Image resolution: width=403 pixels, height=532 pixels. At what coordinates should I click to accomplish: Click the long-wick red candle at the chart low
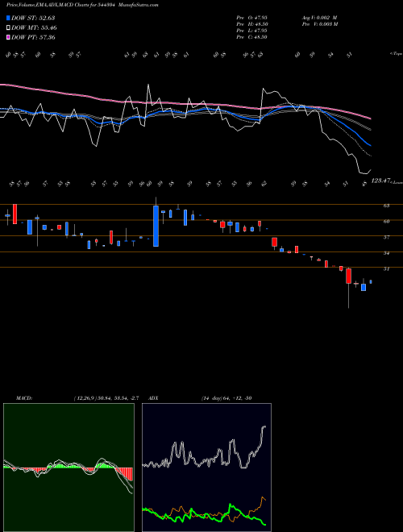(348, 276)
